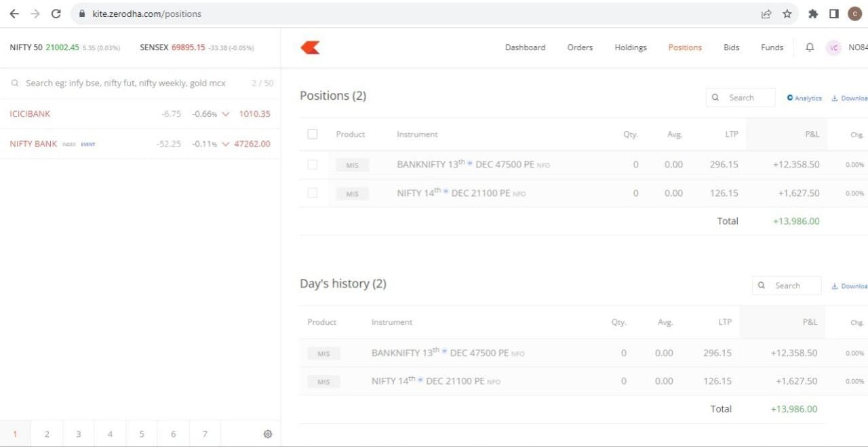Click Positions total +13,986.00 value

pos(796,221)
